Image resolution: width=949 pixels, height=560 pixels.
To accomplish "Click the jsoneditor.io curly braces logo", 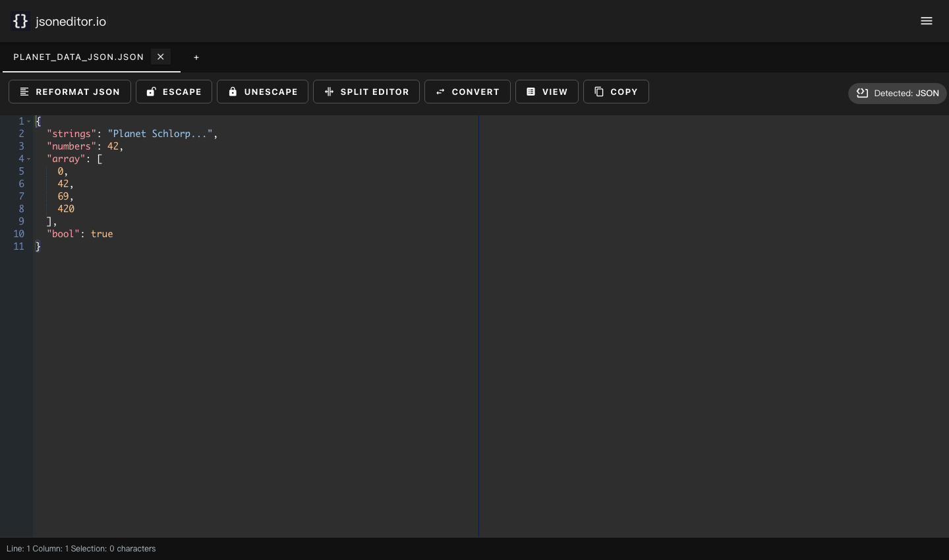I will pos(20,21).
